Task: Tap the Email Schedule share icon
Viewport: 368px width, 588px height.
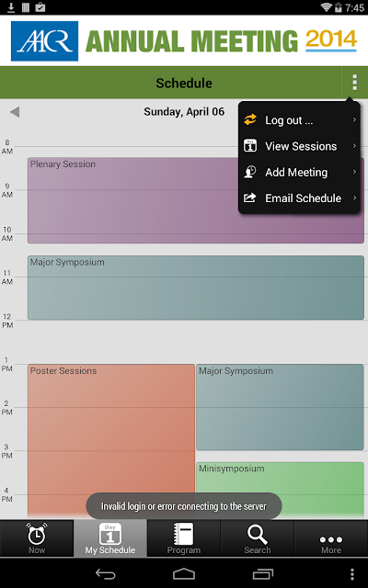Action: [x=250, y=198]
